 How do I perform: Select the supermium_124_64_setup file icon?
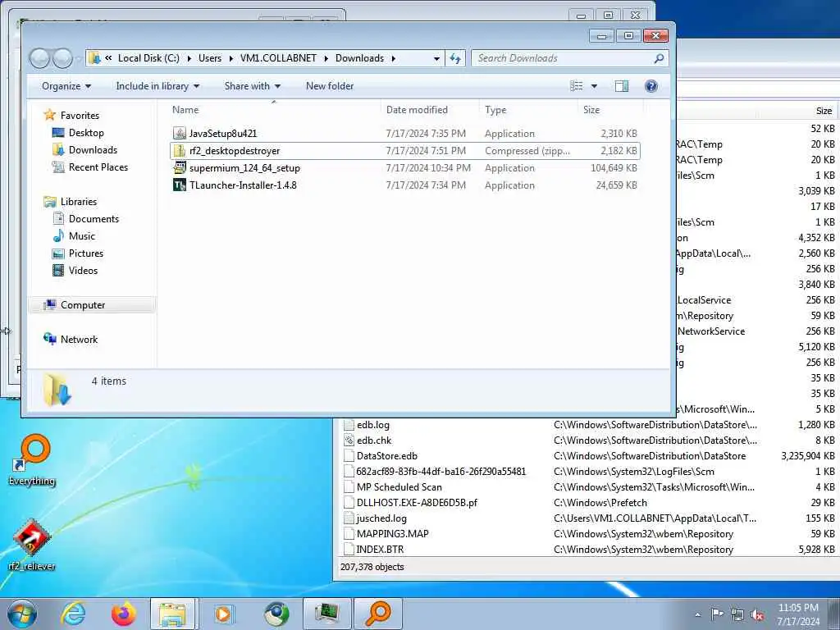coord(180,167)
